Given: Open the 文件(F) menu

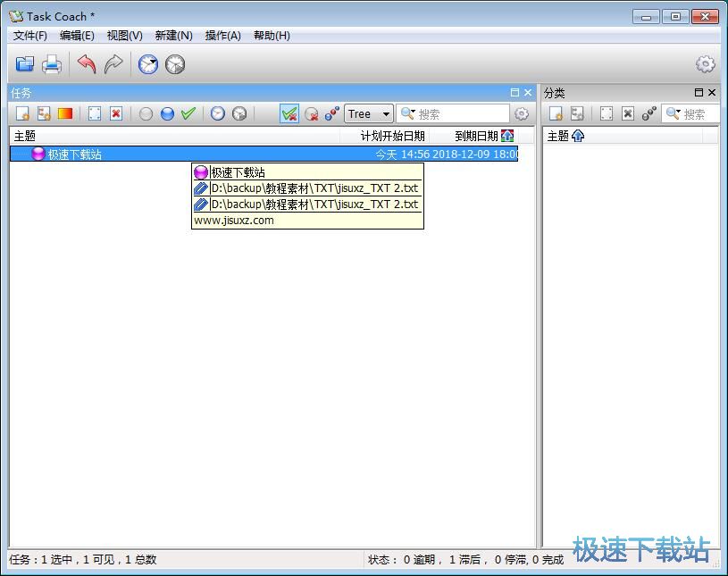Looking at the screenshot, I should point(29,36).
